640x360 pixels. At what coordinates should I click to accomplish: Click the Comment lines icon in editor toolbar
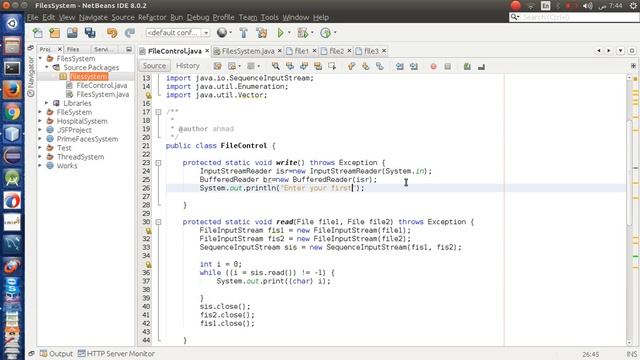click(467, 66)
